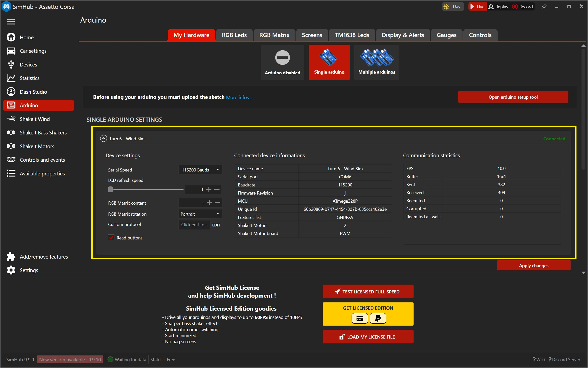Open Add/remove features puzzle icon
Screen dimensions: 588x368
coord(11,257)
